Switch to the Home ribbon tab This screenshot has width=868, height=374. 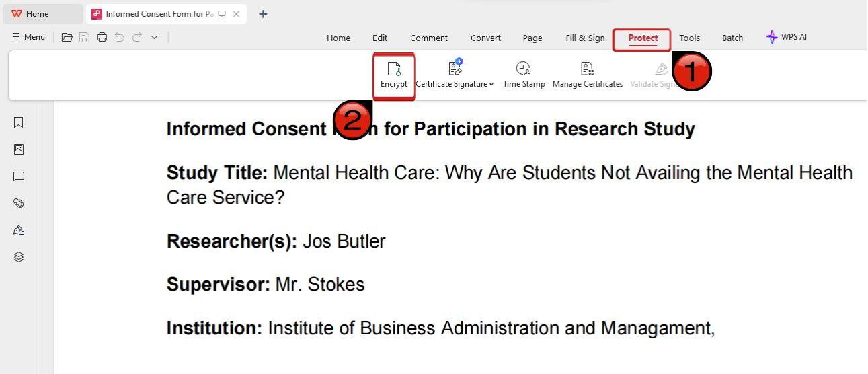338,38
